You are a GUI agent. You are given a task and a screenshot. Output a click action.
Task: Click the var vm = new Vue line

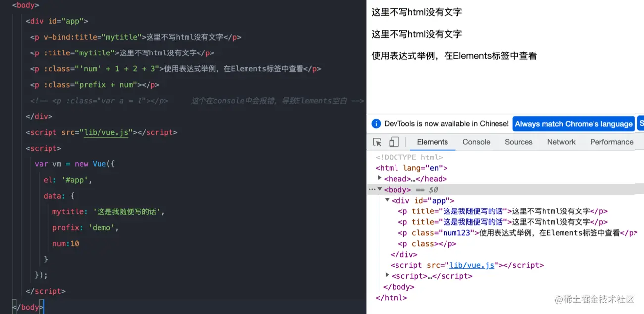[x=75, y=164]
